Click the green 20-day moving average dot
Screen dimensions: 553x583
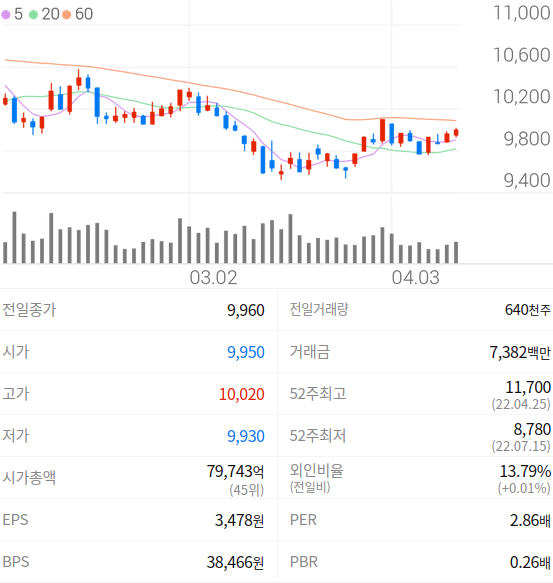[33, 15]
